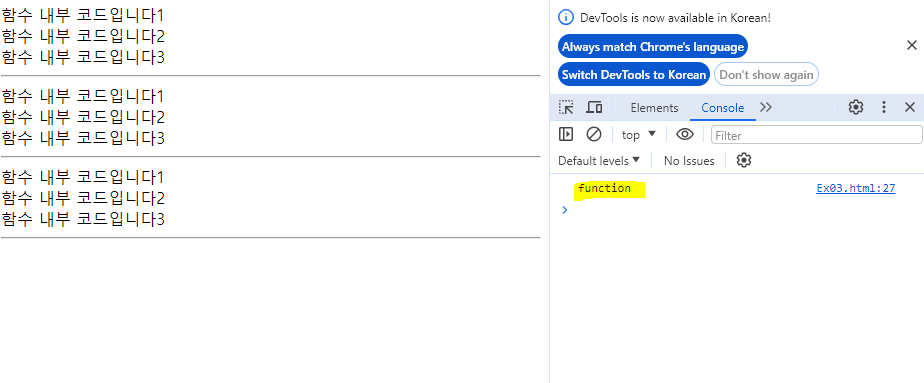Focus the console Filter input
The image size is (924, 383).
[817, 135]
